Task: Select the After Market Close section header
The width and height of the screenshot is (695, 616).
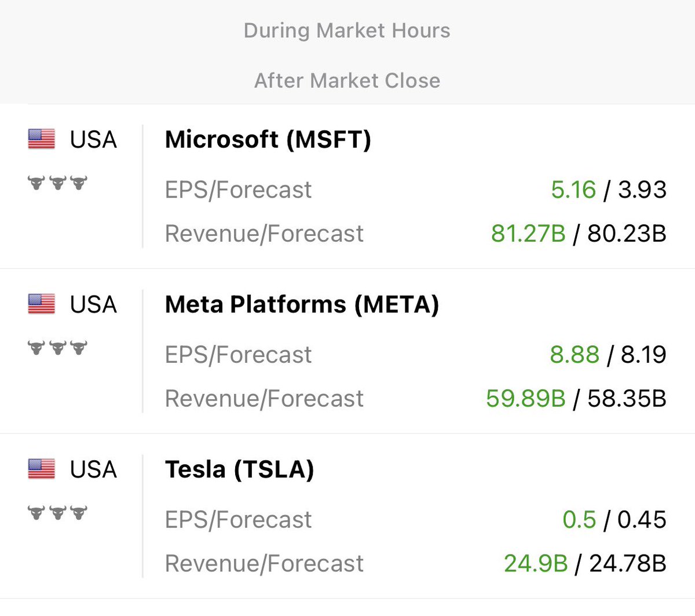Action: click(x=347, y=81)
